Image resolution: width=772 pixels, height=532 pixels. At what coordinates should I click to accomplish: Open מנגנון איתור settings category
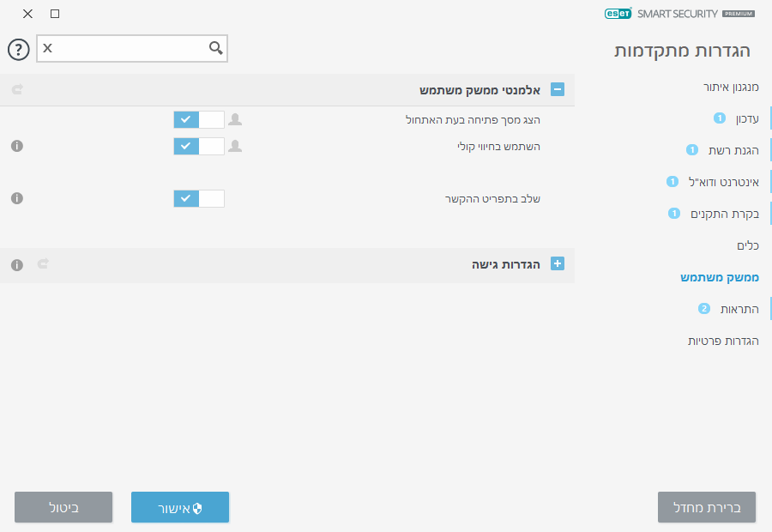coord(731,88)
